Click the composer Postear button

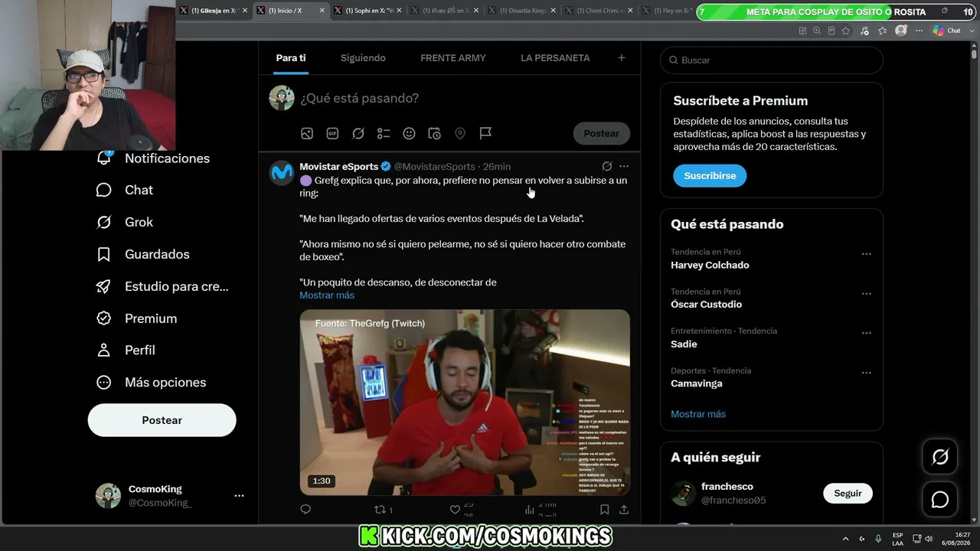click(x=602, y=133)
